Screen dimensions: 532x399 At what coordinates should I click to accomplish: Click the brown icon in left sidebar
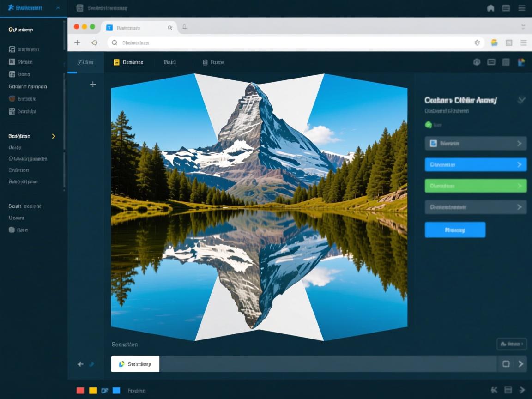click(12, 98)
